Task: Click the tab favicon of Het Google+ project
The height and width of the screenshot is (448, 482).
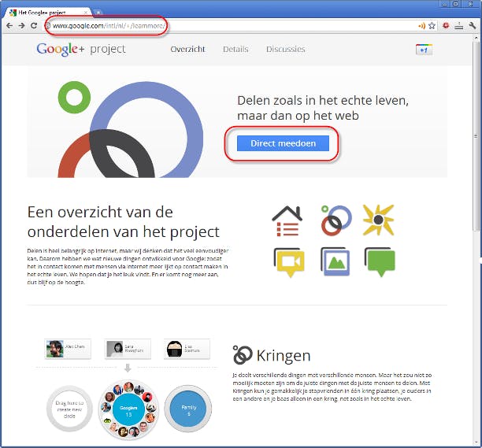Action: [x=13, y=13]
